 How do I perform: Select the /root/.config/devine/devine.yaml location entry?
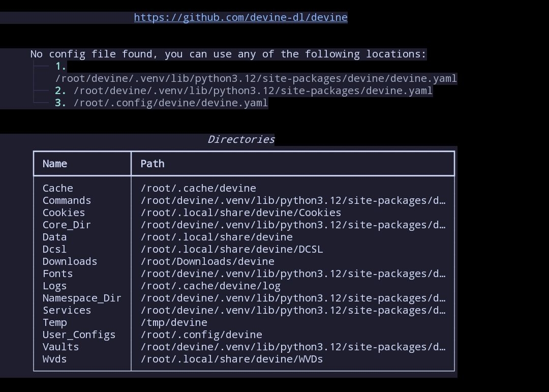[x=170, y=103]
